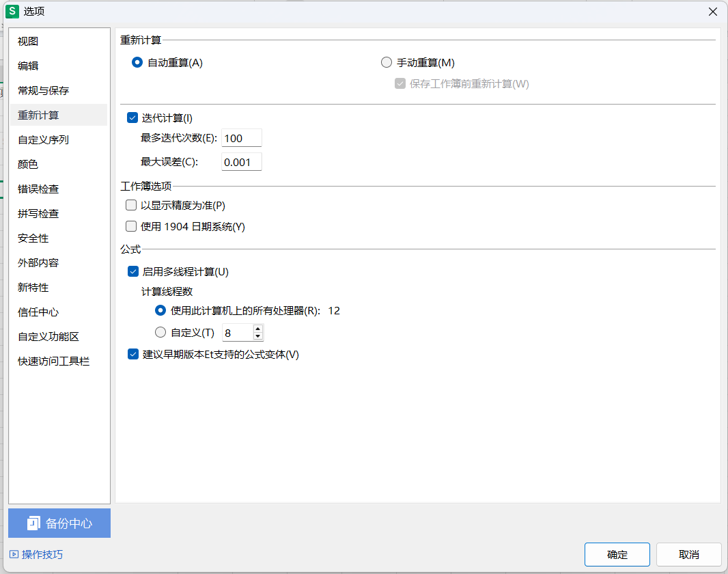Confirm settings with the 确定 button
The image size is (728, 574).
tap(617, 554)
